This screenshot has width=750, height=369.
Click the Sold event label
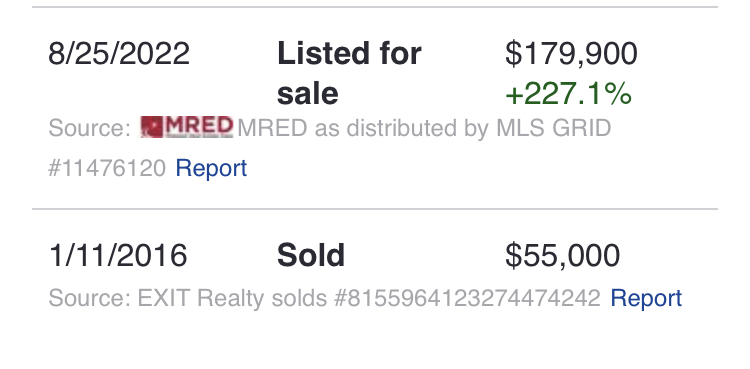[x=311, y=255]
